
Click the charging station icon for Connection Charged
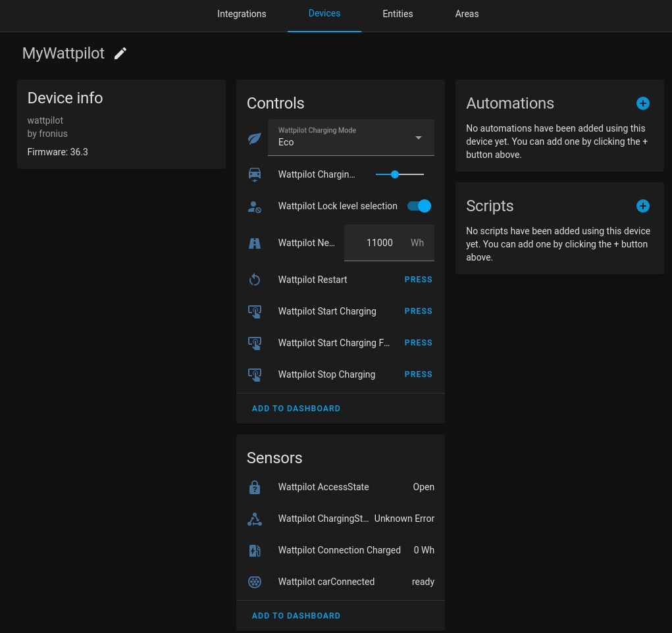click(x=255, y=550)
